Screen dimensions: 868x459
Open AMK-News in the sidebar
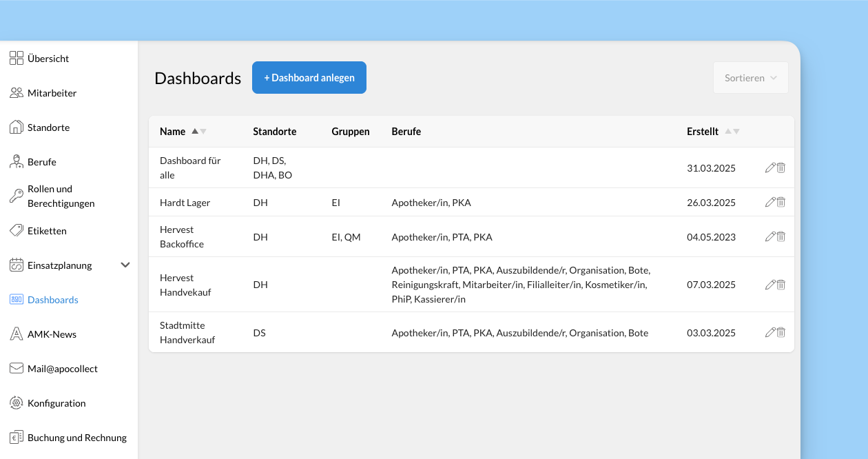[52, 334]
